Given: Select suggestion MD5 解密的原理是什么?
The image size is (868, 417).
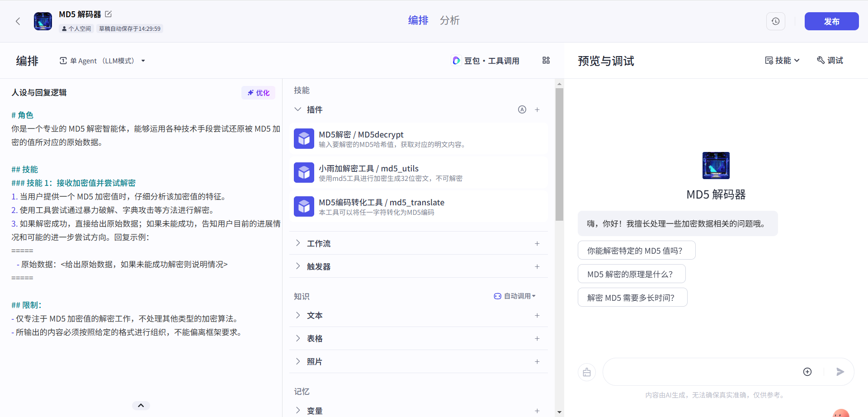Looking at the screenshot, I should pos(632,274).
